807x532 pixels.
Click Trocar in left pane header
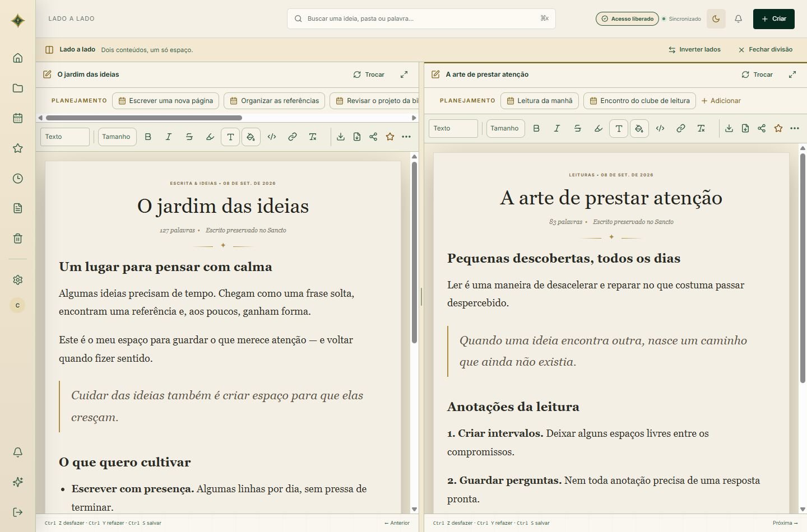click(x=369, y=74)
